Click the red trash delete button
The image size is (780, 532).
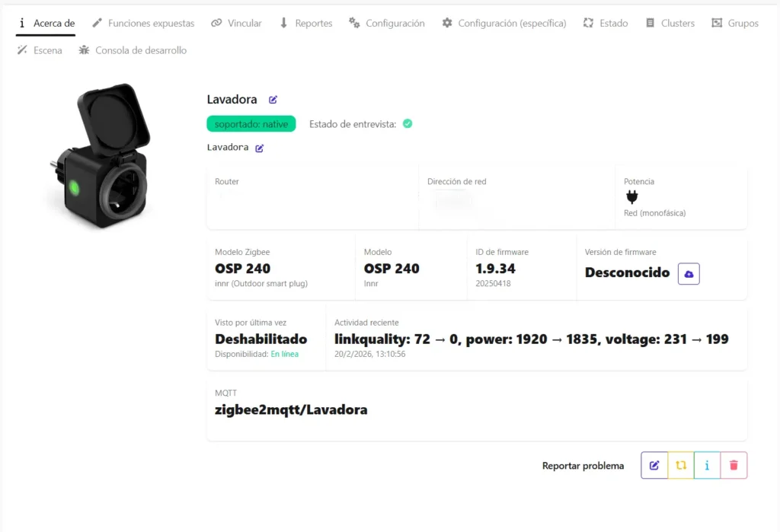734,466
